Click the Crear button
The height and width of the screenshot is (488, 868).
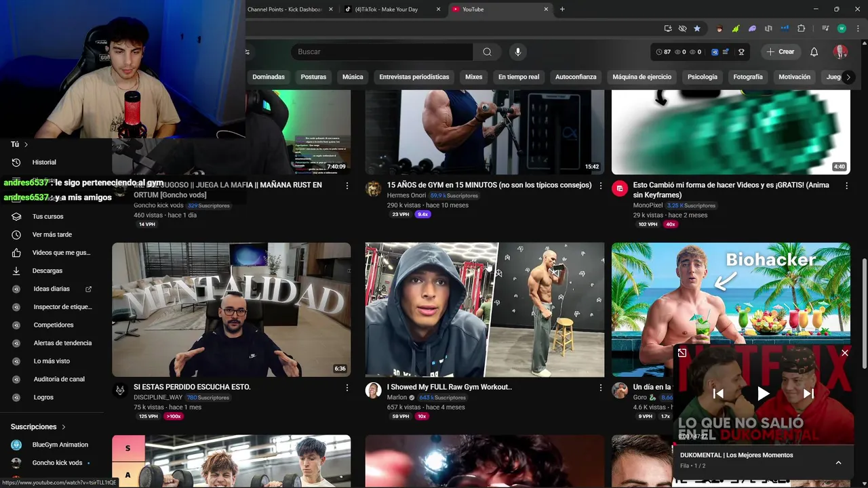tap(780, 52)
